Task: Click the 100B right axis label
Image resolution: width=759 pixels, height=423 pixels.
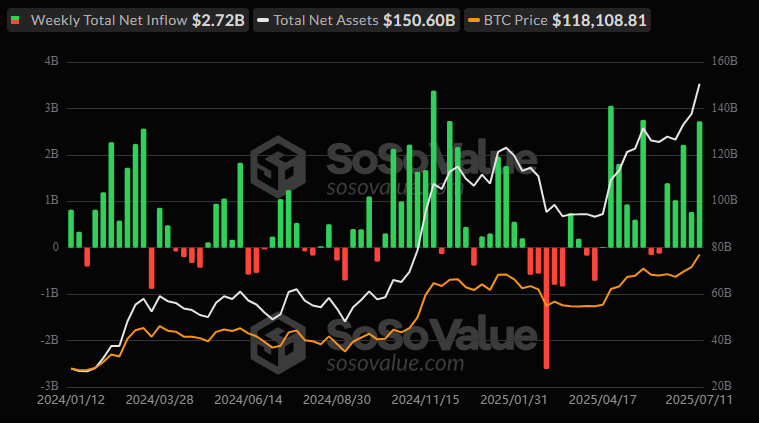Action: click(x=724, y=200)
